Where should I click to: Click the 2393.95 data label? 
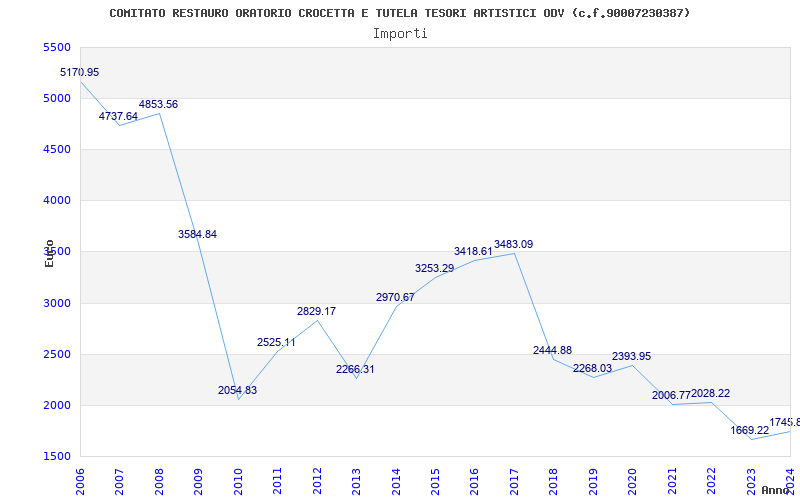point(632,356)
